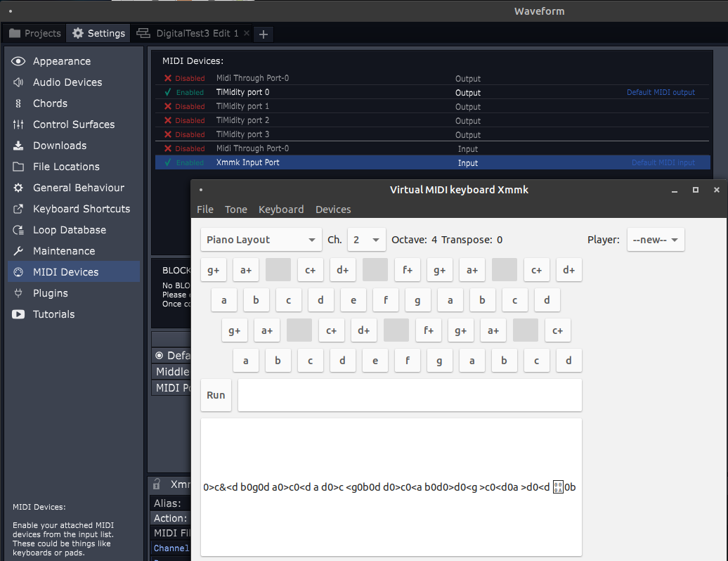Viewport: 728px width, 561px height.
Task: Click the command input field beside Run
Action: pos(410,395)
